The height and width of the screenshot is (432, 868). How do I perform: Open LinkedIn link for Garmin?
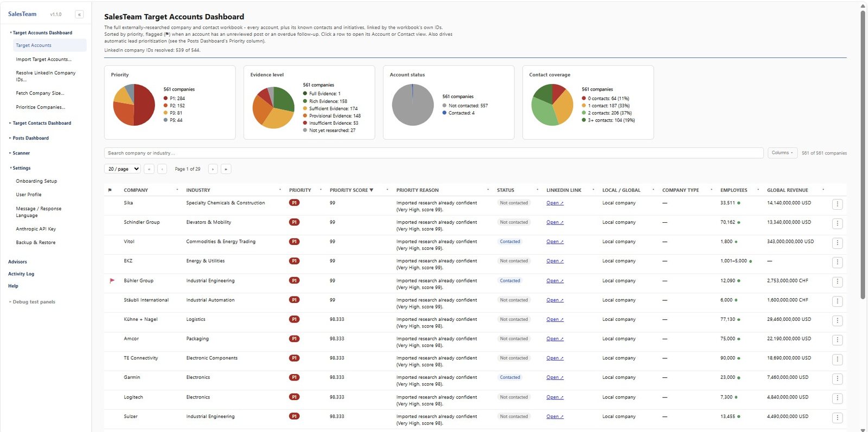pyautogui.click(x=555, y=377)
